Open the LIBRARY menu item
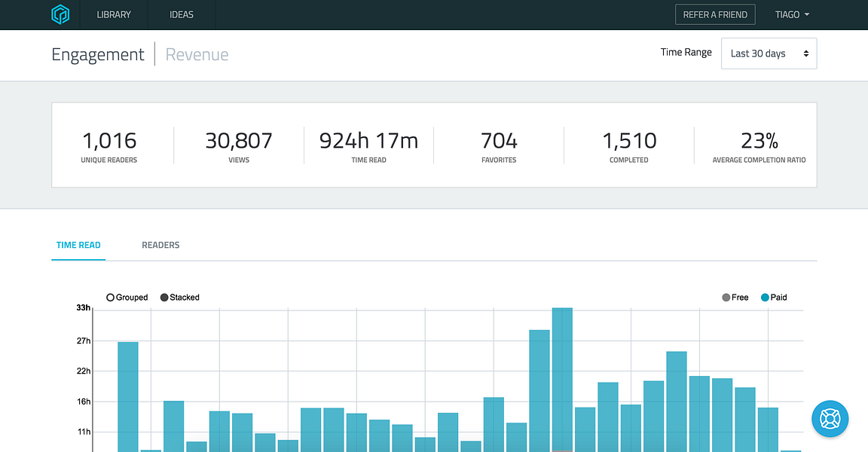The width and height of the screenshot is (868, 452). 114,15
